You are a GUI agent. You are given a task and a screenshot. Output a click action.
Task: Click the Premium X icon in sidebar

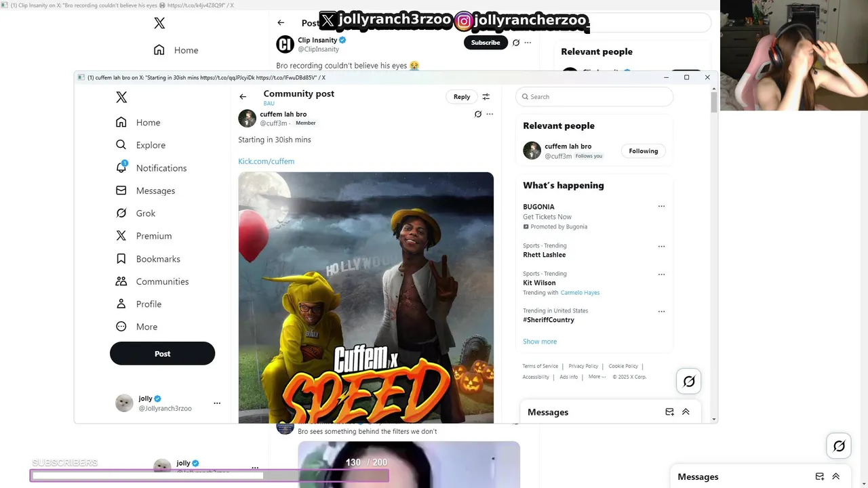tap(121, 236)
